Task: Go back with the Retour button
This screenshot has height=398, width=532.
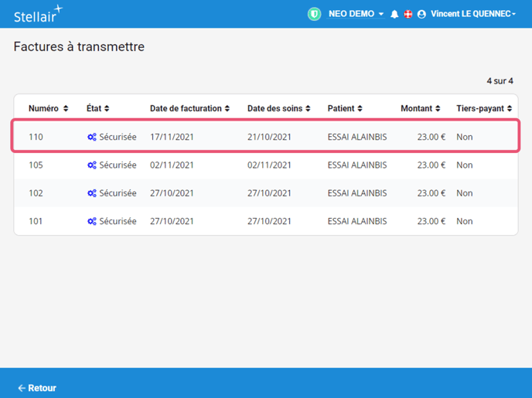Action: [x=37, y=388]
